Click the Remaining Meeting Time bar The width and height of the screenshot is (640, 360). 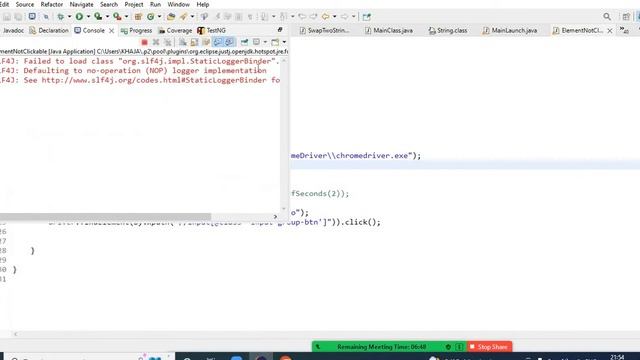coord(389,347)
